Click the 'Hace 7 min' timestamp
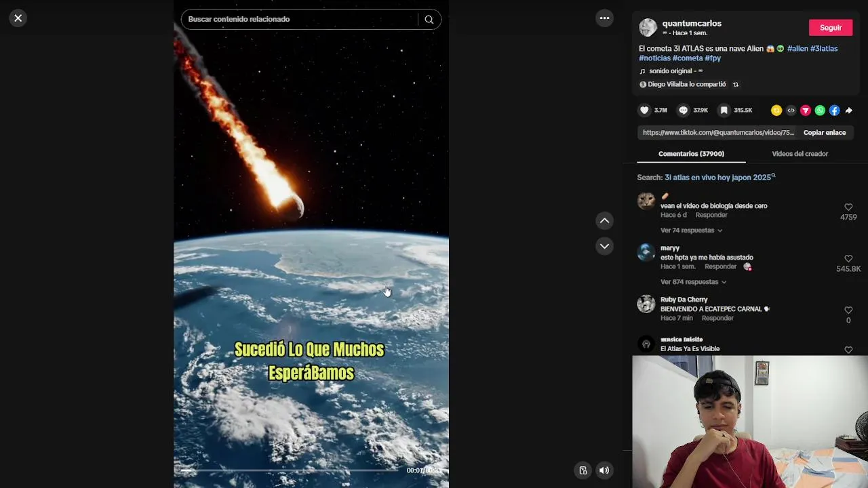868x488 pixels. point(677,319)
